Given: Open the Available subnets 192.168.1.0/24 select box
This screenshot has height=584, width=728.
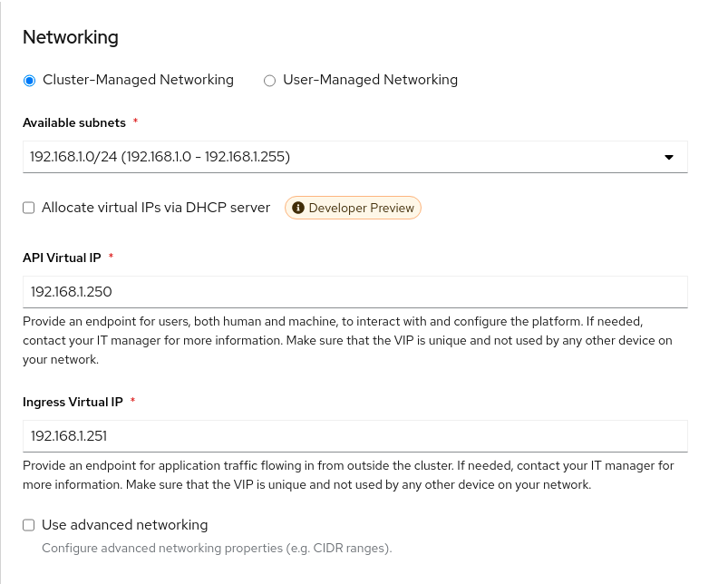Looking at the screenshot, I should pyautogui.click(x=345, y=157).
